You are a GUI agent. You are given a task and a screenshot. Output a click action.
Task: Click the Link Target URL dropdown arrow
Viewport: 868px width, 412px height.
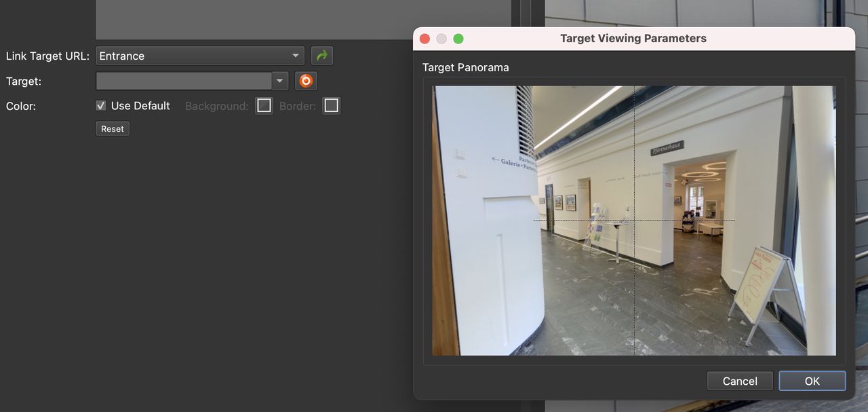(295, 55)
